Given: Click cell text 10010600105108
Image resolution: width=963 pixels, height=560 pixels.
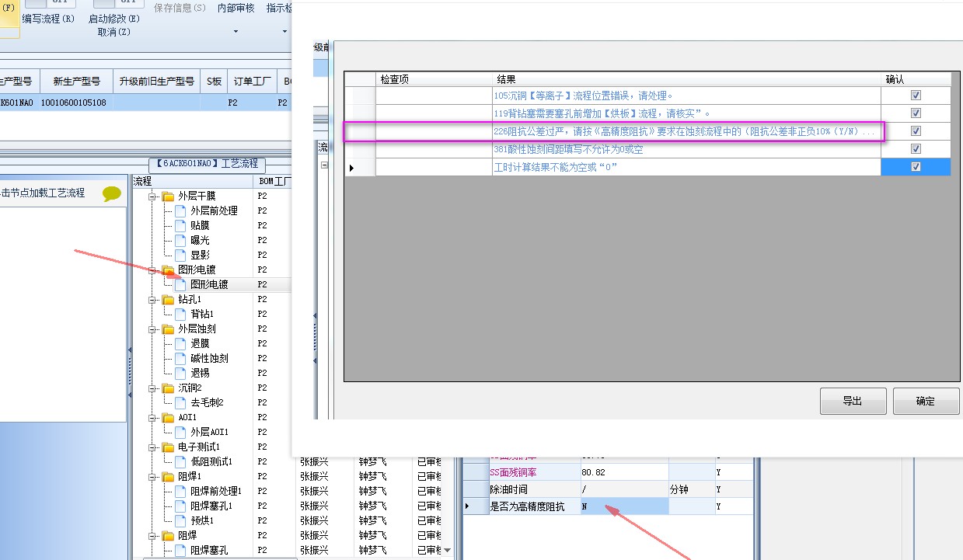Looking at the screenshot, I should [74, 103].
